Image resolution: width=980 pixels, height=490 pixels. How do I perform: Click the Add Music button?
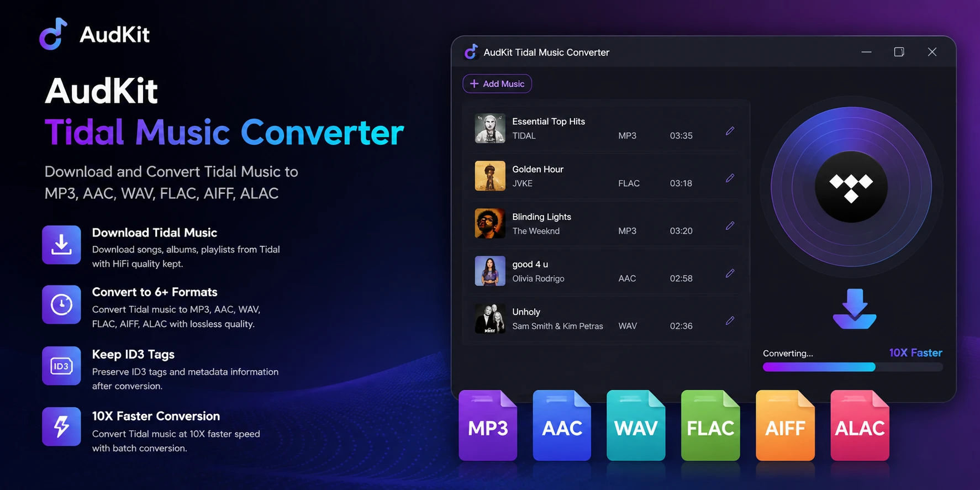pos(497,84)
